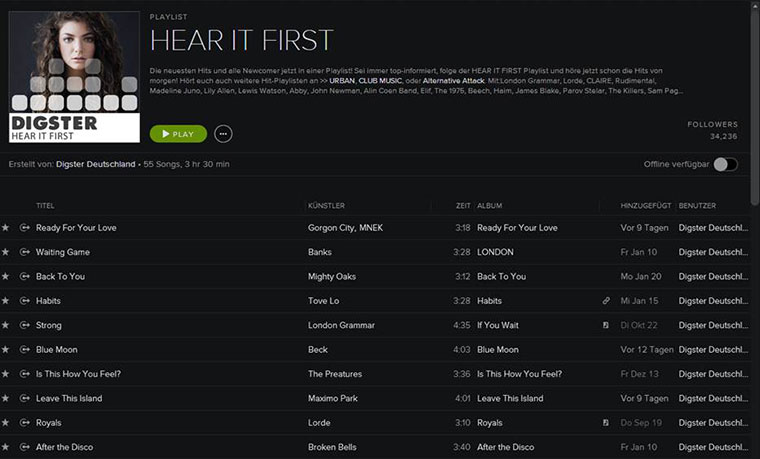Click the link icon in Habits row

[x=606, y=301]
